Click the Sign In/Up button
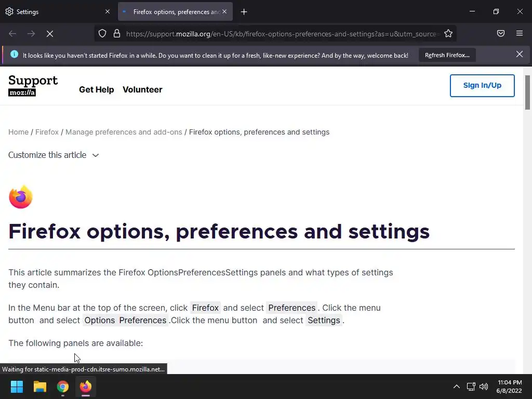 [x=482, y=86]
